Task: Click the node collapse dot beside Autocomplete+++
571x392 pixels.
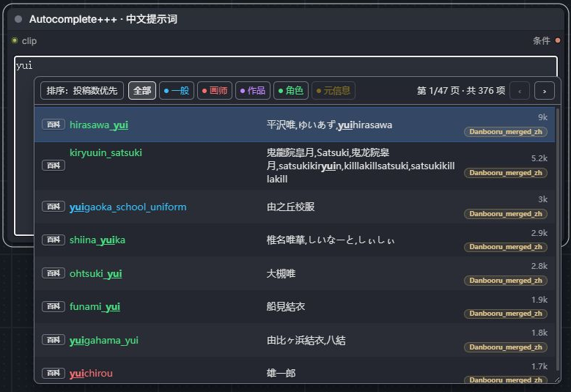Action: click(x=18, y=19)
